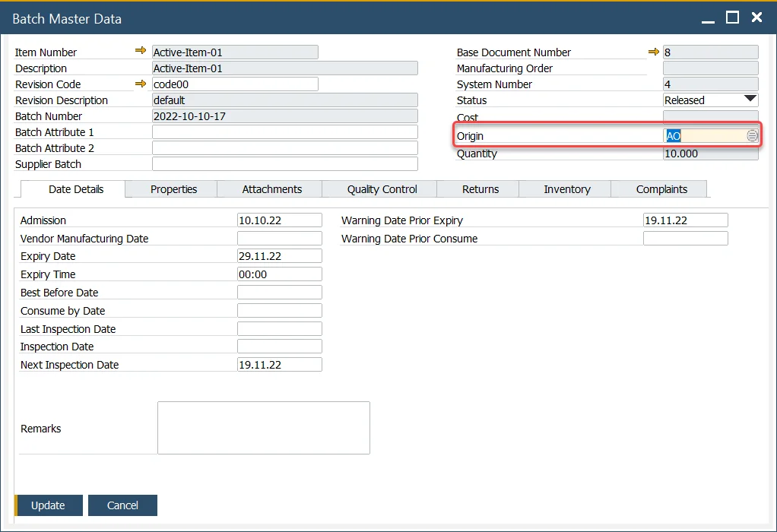Select the Expiry Date field showing 29.11.22

[279, 255]
